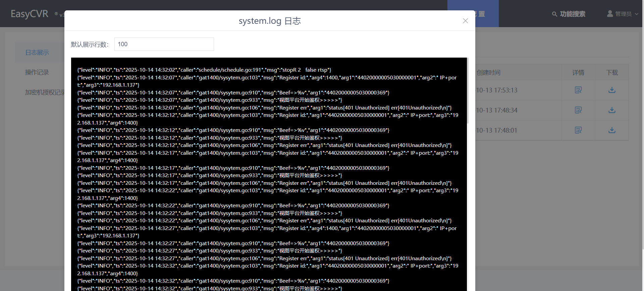Click the EasyCVR logo

(30, 14)
